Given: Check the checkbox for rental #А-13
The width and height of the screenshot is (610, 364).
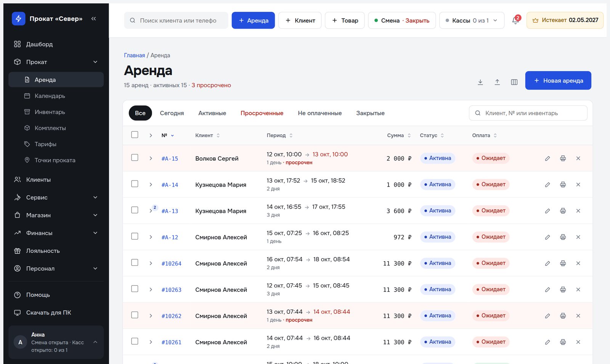Looking at the screenshot, I should (135, 210).
